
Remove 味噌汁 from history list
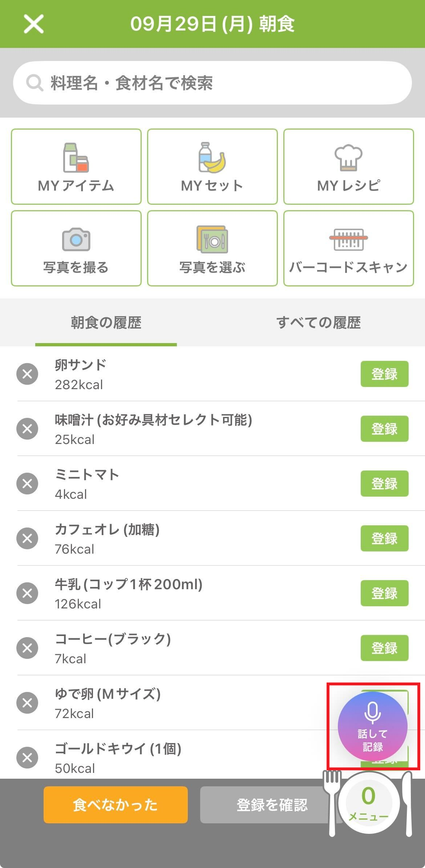[27, 429]
